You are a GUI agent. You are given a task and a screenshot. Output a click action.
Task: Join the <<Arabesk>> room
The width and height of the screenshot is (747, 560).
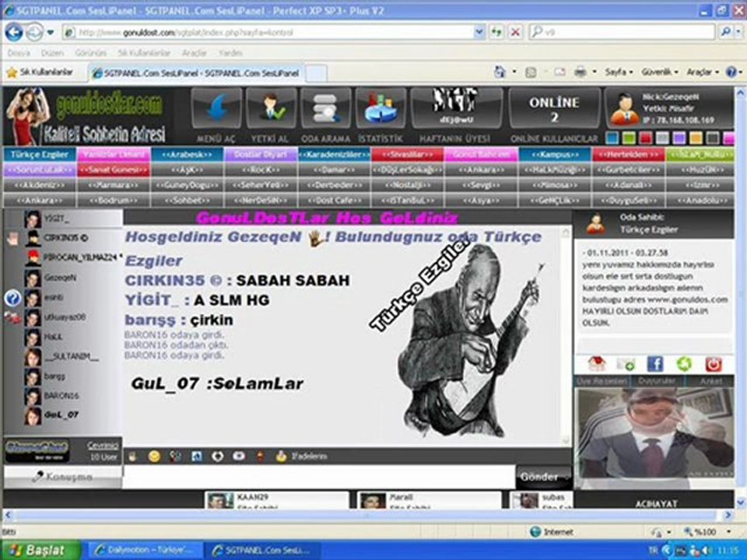tap(187, 155)
